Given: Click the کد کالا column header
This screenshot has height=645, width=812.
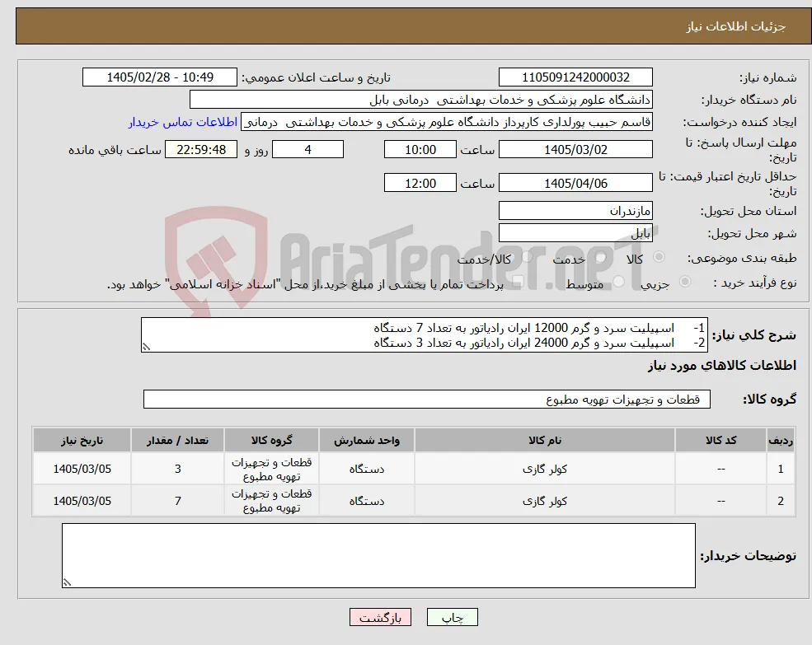Looking at the screenshot, I should tap(720, 440).
